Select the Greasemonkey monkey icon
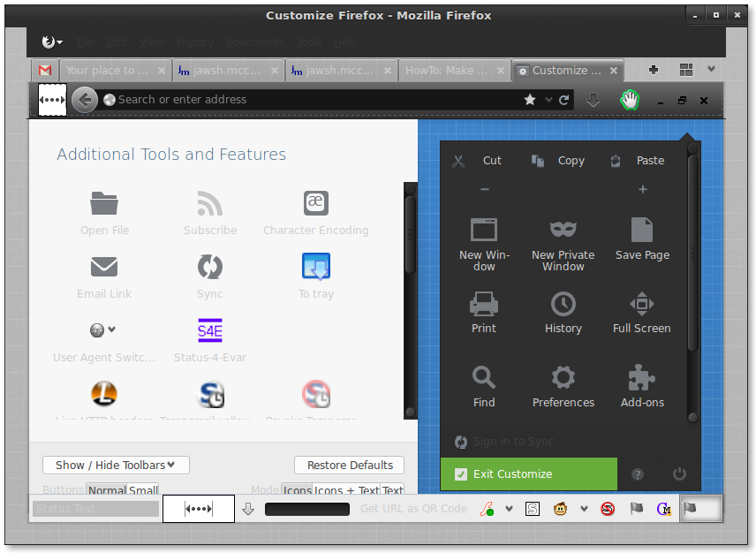This screenshot has width=756, height=553. click(x=560, y=509)
